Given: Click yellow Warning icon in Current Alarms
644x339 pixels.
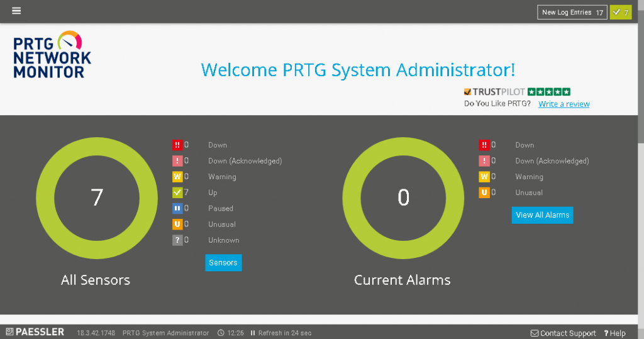Looking at the screenshot, I should pyautogui.click(x=484, y=176).
